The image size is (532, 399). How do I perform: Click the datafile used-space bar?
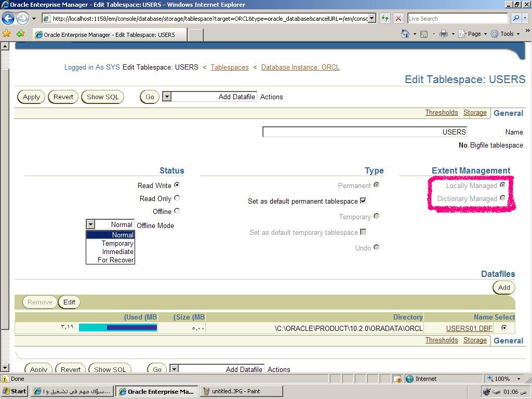118,327
